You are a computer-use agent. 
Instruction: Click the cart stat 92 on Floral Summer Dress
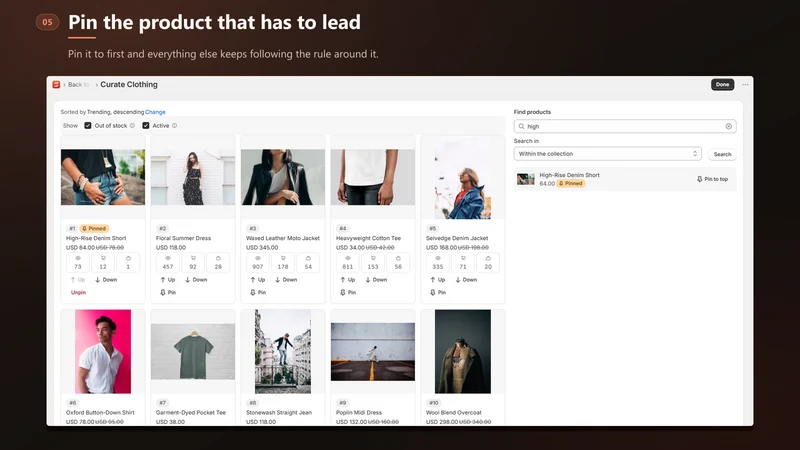(x=193, y=263)
